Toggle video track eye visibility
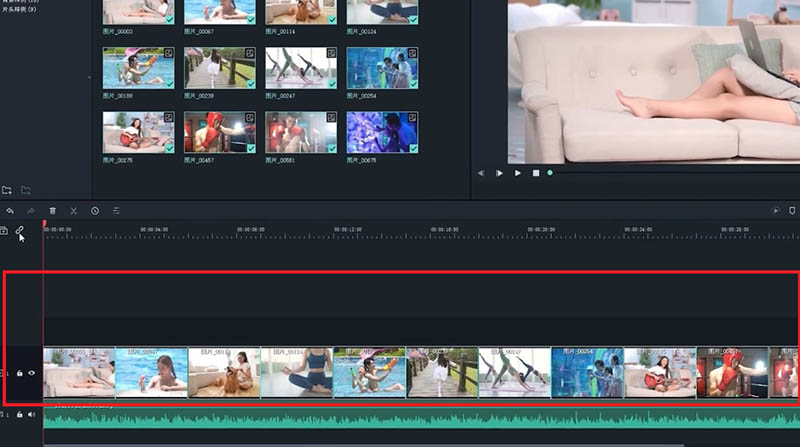Screen dimensions: 800x447 coord(32,373)
